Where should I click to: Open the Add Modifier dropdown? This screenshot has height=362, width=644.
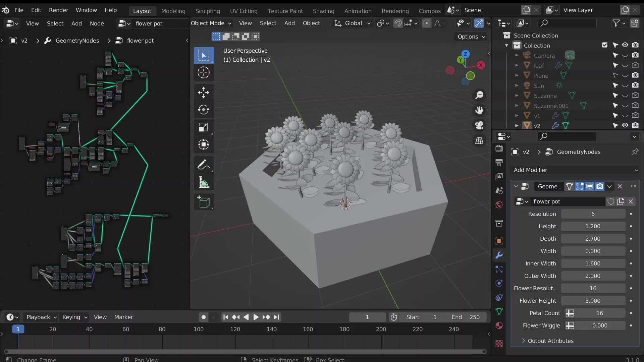click(574, 170)
